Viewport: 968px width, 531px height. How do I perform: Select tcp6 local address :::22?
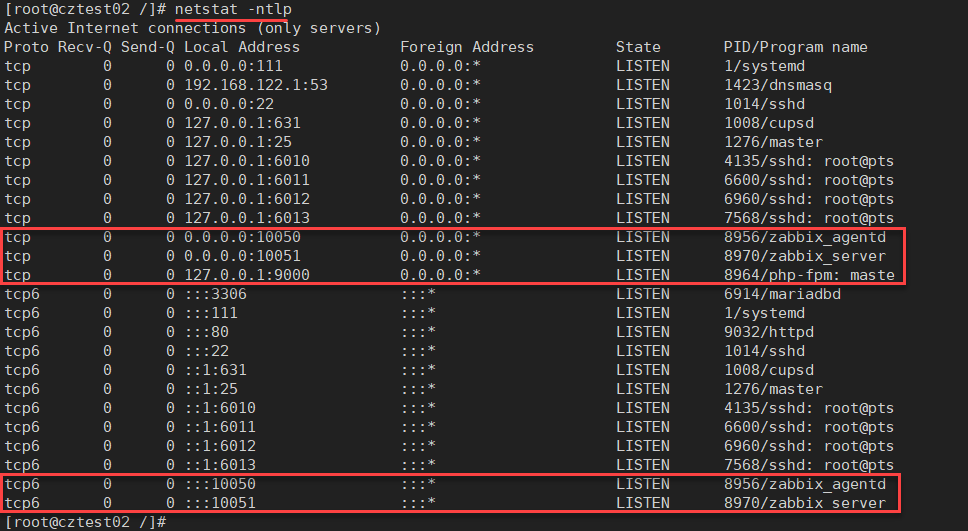(x=207, y=351)
